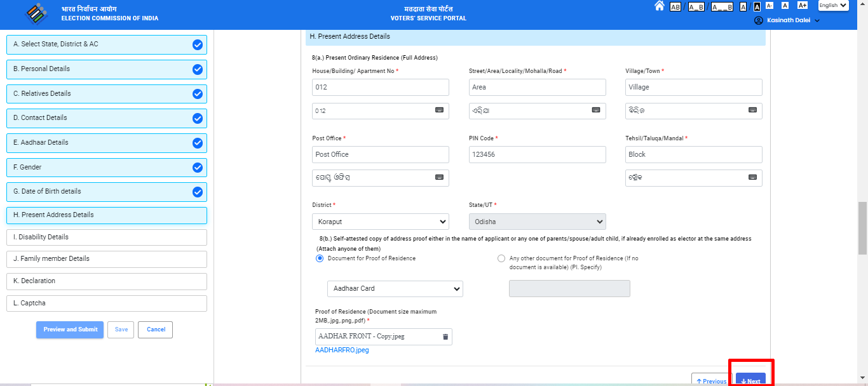
Task: Click the AB letter spacing icon
Action: click(675, 6)
